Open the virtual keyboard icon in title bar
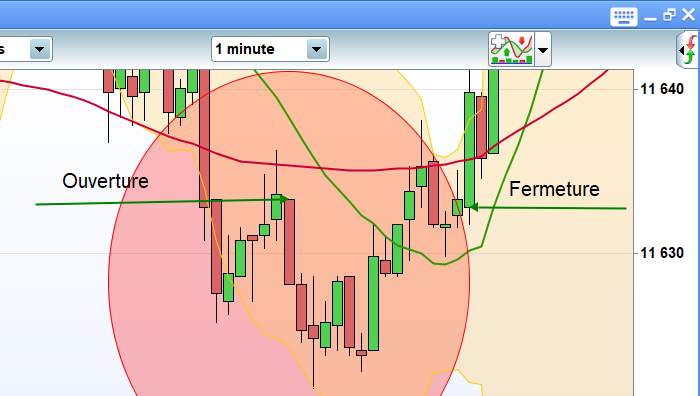This screenshot has height=396, width=700. click(x=624, y=17)
